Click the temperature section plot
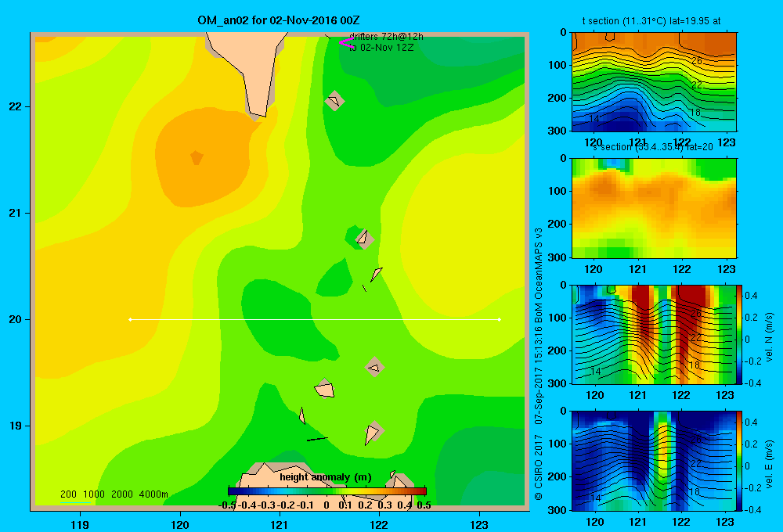The image size is (783, 532). click(654, 82)
